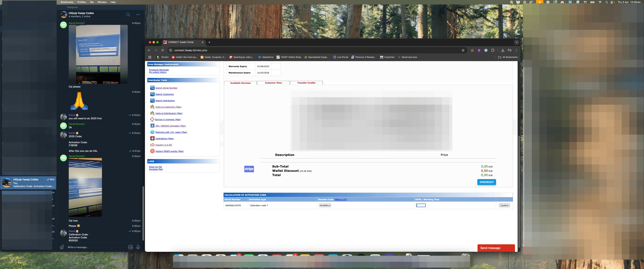Click the CHECKOUT button
644x269 pixels.
coord(487,182)
